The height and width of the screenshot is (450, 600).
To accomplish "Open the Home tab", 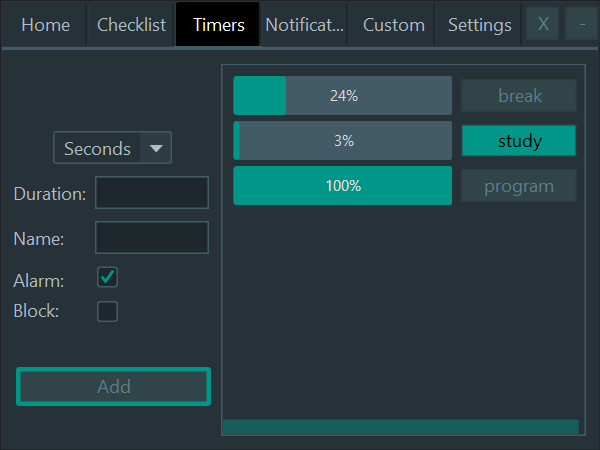I will [x=45, y=25].
